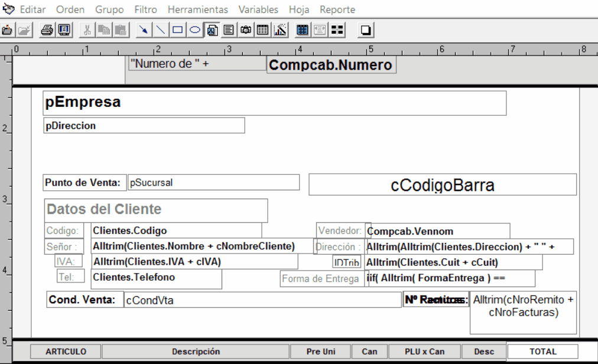This screenshot has height=364, width=598.
Task: Select the pSucursal field
Action: coord(213,183)
